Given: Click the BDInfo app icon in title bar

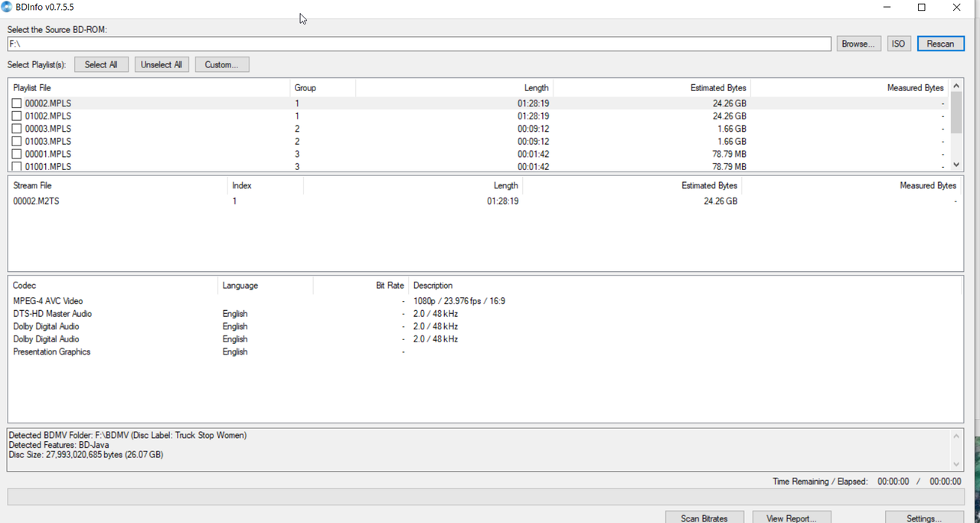Looking at the screenshot, I should click(7, 7).
